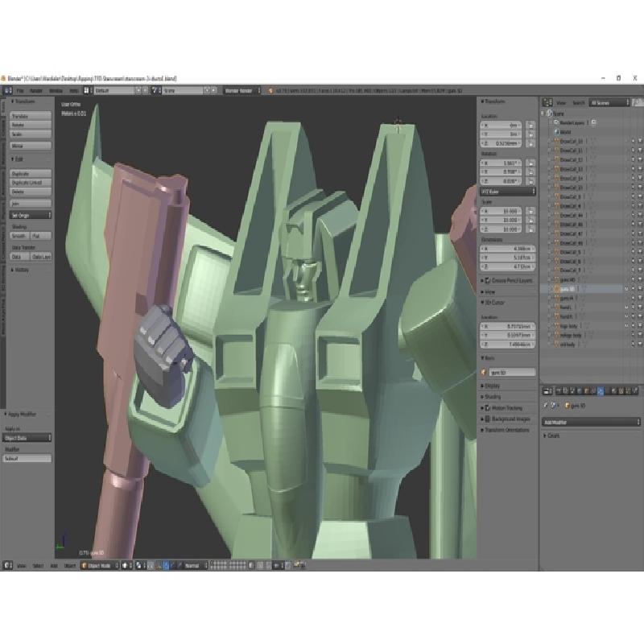The width and height of the screenshot is (644, 644).
Task: Open the Normal transform orientation dropdown
Action: [x=195, y=566]
